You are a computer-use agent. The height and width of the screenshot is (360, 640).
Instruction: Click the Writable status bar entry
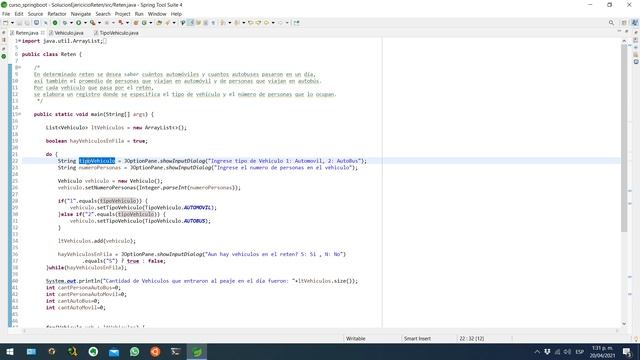tap(356, 338)
